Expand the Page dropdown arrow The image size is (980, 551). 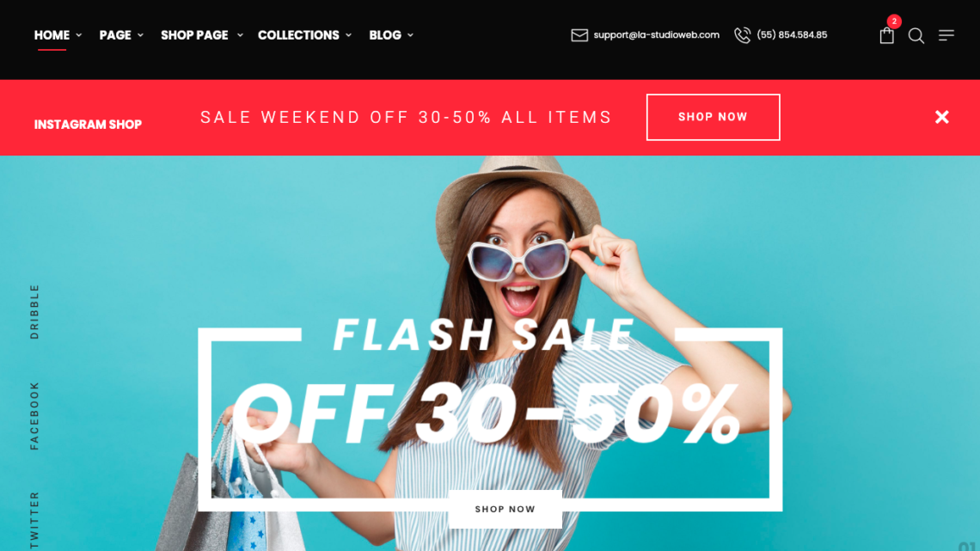pyautogui.click(x=141, y=35)
